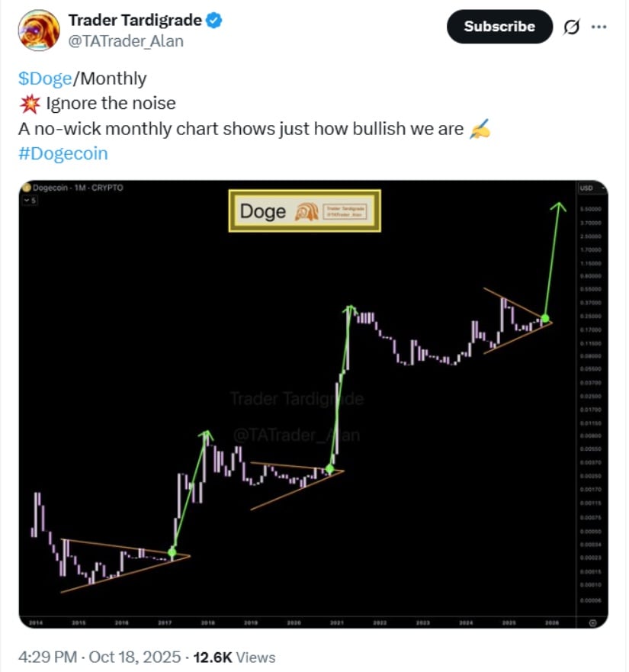This screenshot has width=629, height=672.
Task: Open the #Dogecoin hashtag link
Action: pyautogui.click(x=63, y=153)
